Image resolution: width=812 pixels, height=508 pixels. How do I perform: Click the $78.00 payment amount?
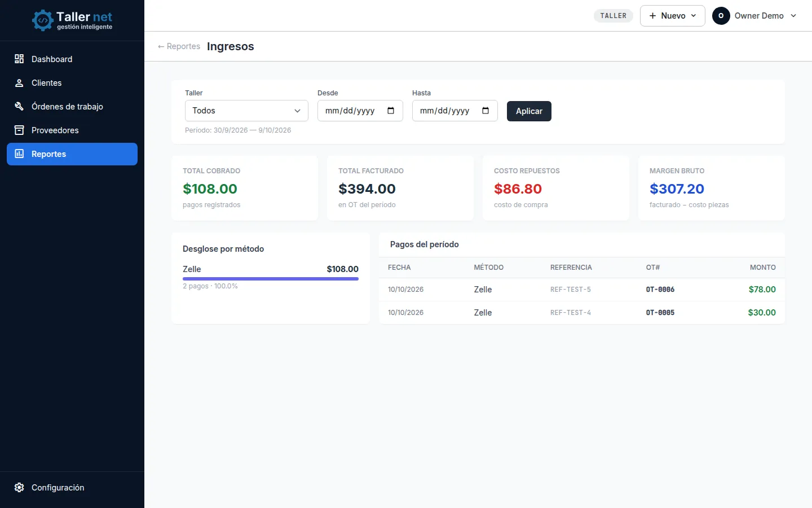pyautogui.click(x=762, y=290)
